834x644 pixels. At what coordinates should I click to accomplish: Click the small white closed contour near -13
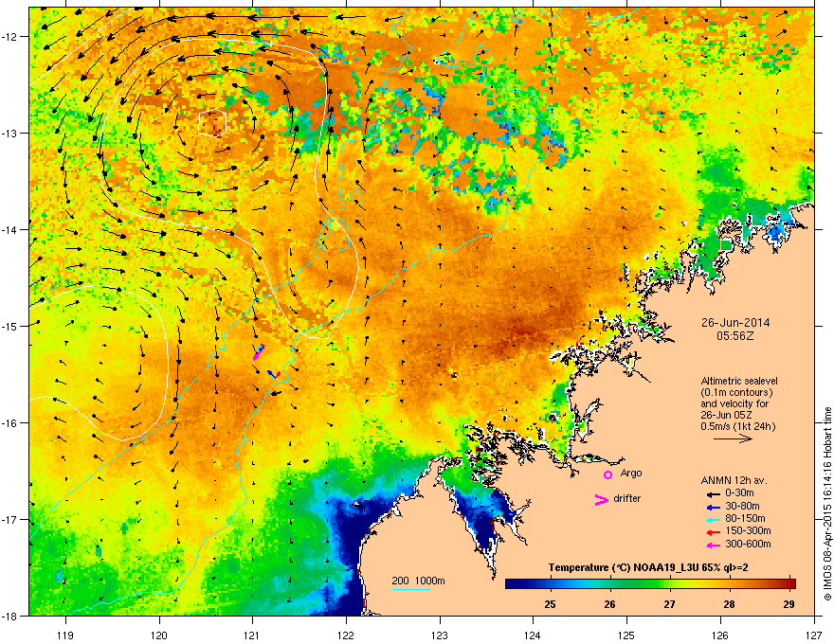point(212,123)
